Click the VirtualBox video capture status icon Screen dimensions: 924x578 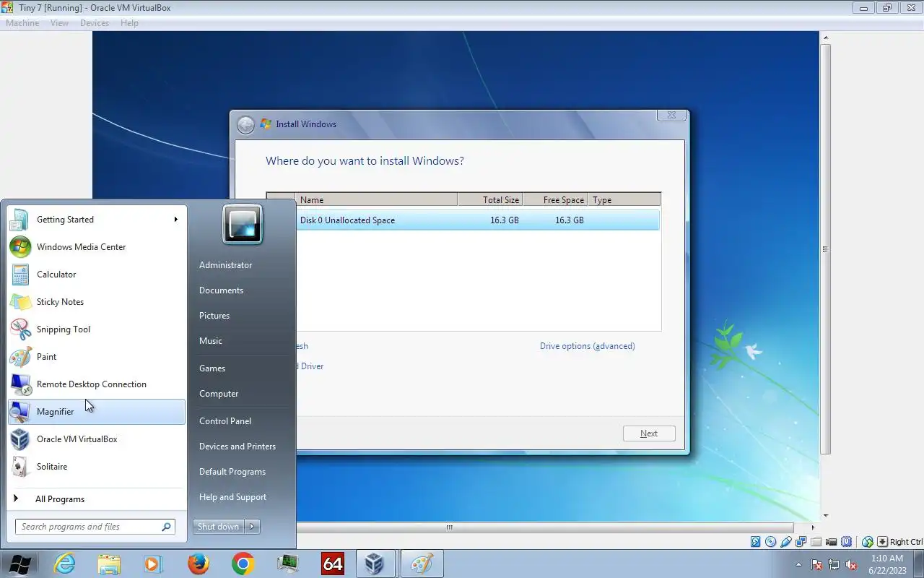(x=831, y=542)
